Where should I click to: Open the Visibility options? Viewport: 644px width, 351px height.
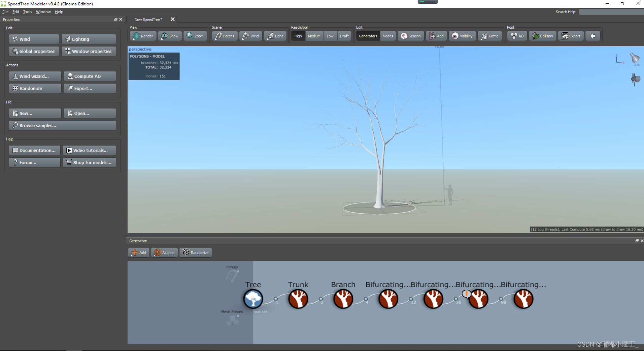coord(463,36)
